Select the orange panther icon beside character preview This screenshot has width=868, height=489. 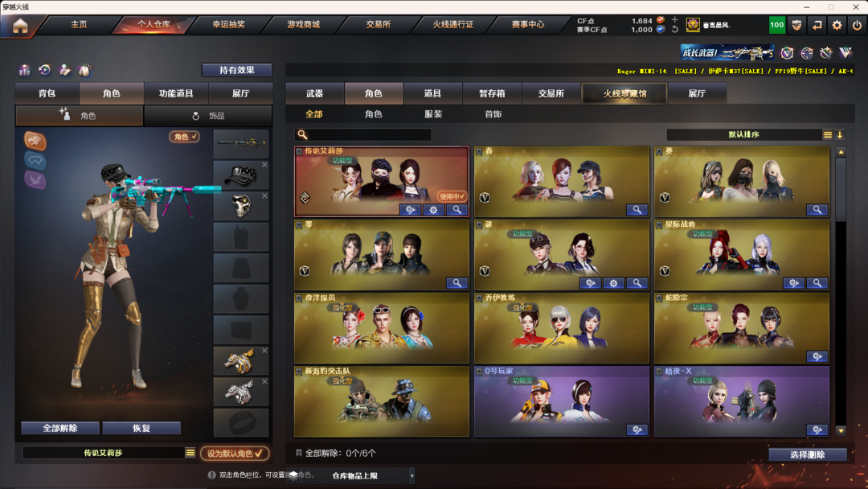coord(35,140)
